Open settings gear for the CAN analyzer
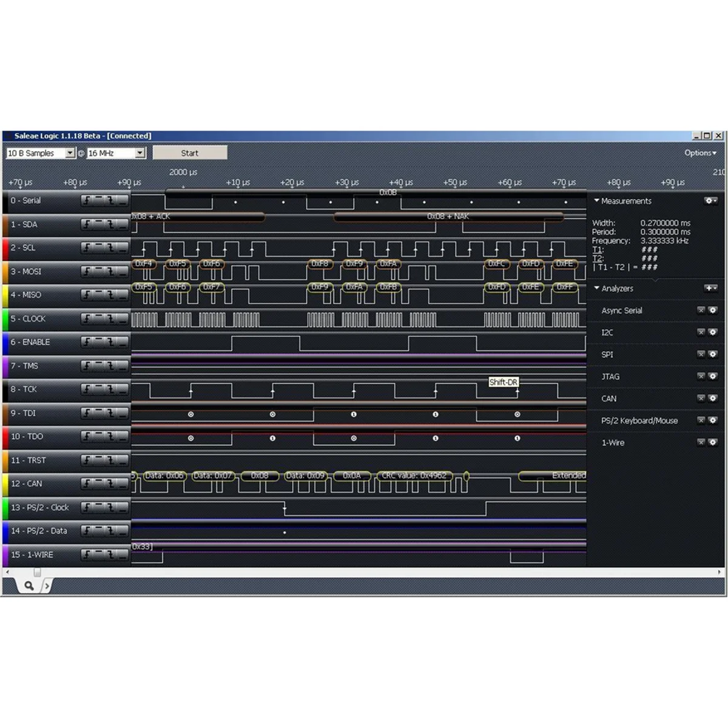 coord(713,398)
